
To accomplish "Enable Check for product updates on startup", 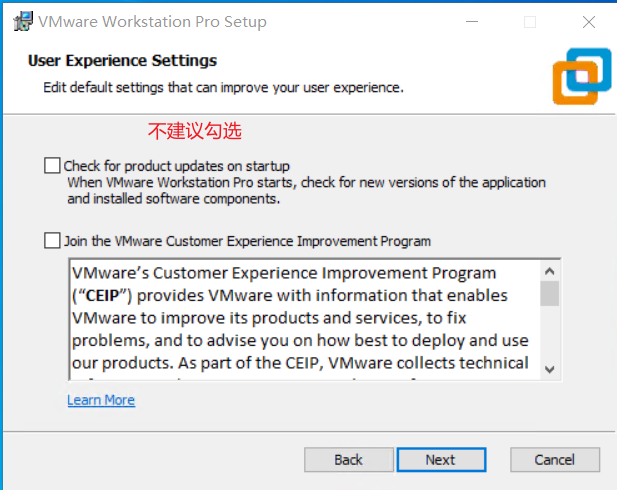I will 52,166.
